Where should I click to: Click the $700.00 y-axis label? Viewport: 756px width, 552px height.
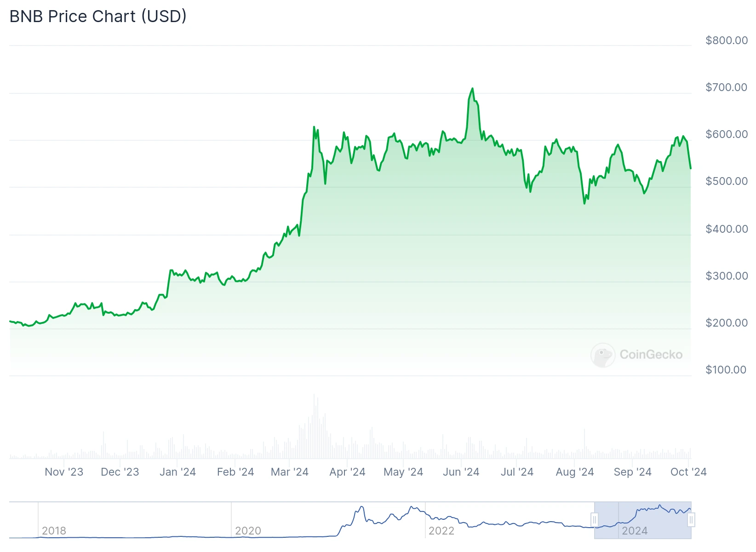tap(727, 87)
